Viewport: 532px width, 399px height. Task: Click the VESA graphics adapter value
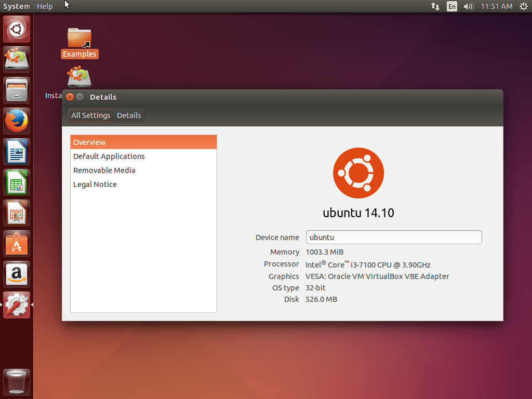click(377, 276)
